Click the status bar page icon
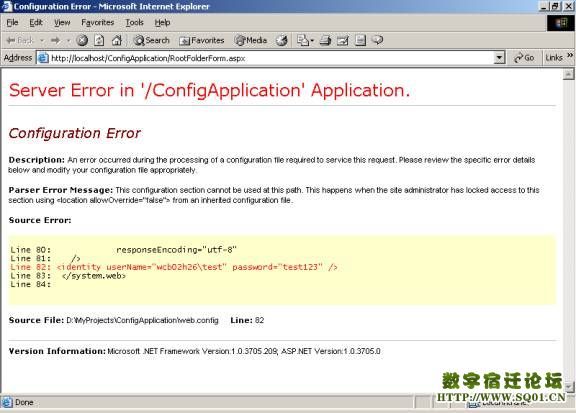This screenshot has width=576, height=413. [x=7, y=402]
